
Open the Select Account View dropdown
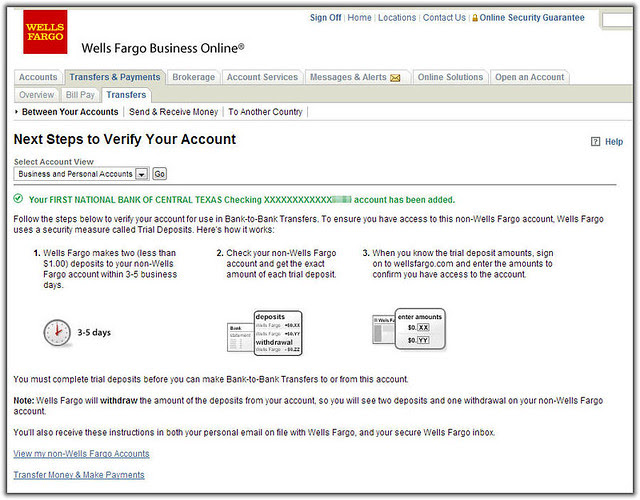81,174
